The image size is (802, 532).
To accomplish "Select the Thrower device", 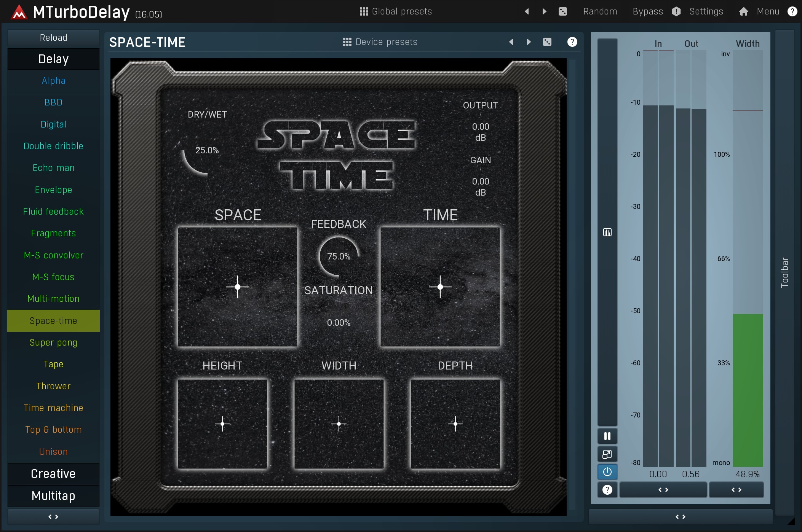I will tap(53, 386).
